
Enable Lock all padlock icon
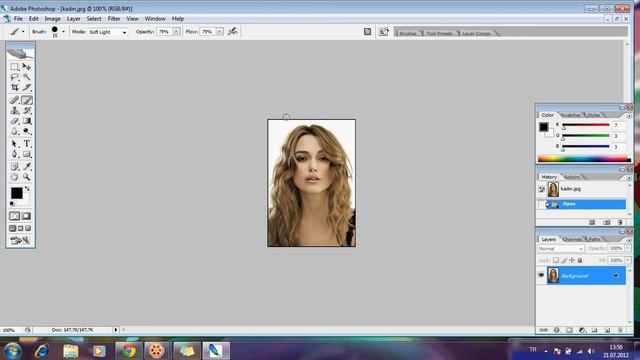coord(580,260)
